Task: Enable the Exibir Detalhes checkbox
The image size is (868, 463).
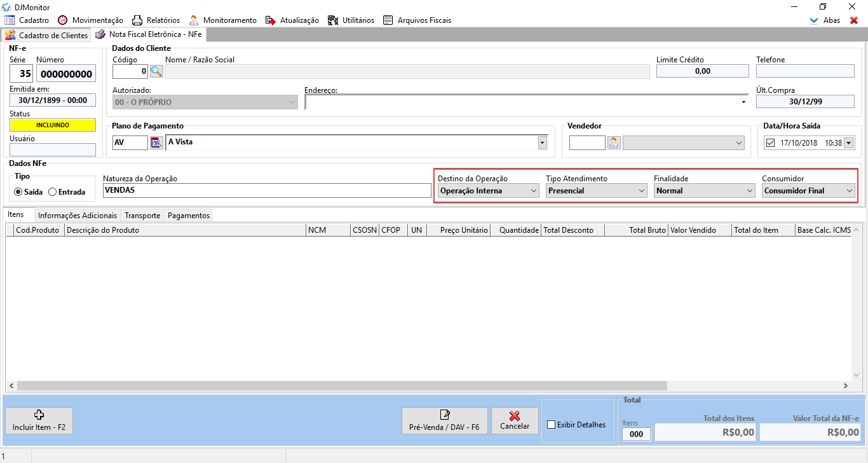Action: [552, 425]
